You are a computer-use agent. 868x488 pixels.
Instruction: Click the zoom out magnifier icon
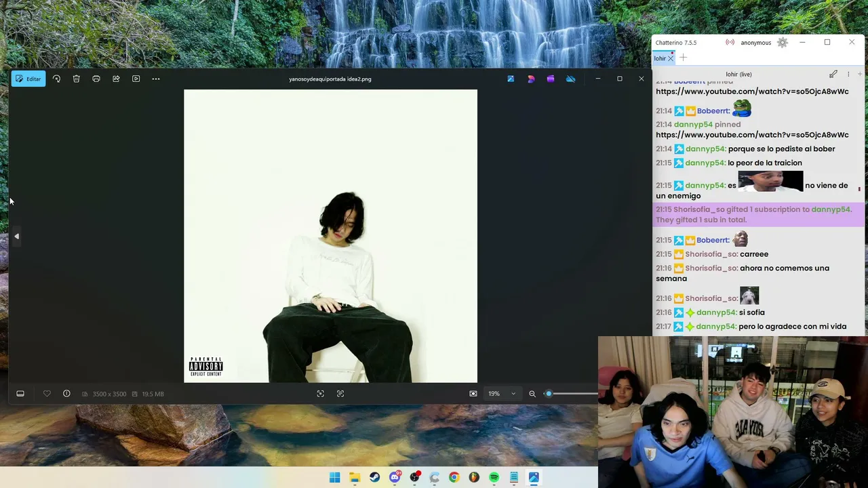[x=532, y=394]
